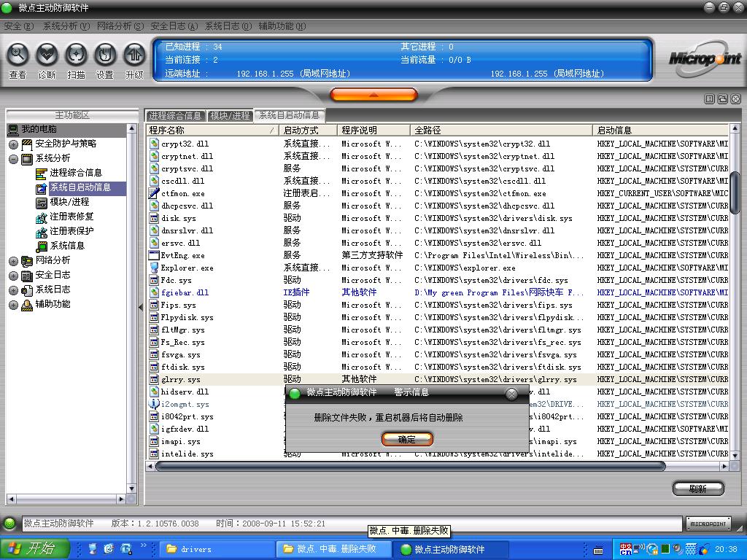Click the green status icon in status bar
747x560 pixels.
(x=9, y=524)
